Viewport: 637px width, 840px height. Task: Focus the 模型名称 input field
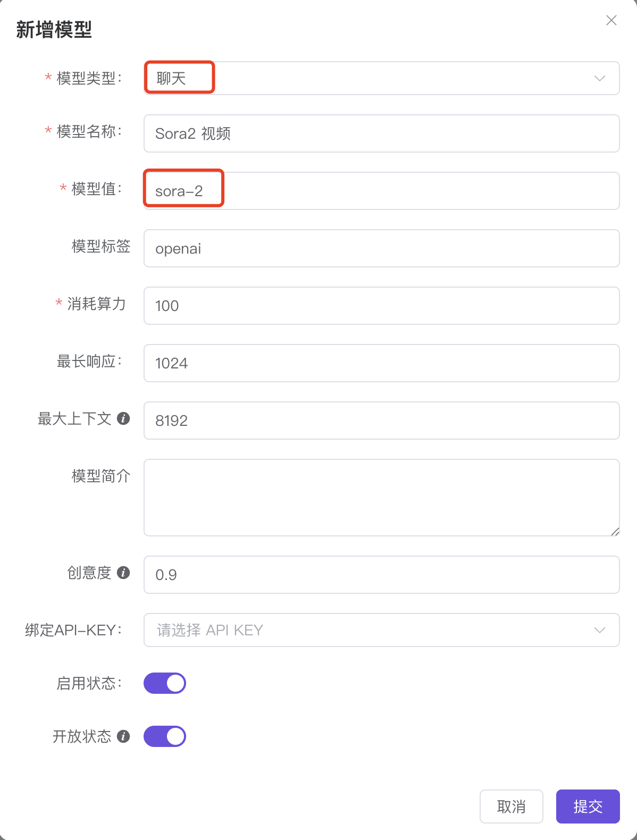tap(381, 133)
